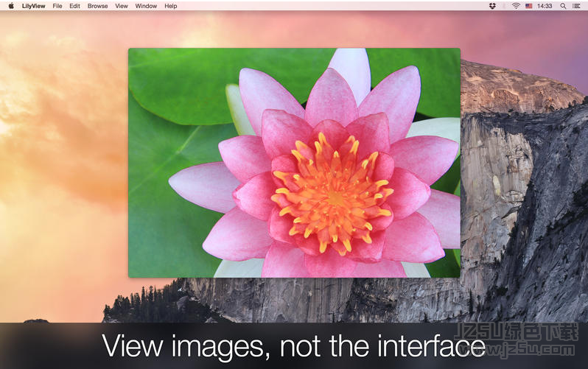This screenshot has height=369, width=588.
Task: Open the Help menu
Action: click(x=171, y=6)
